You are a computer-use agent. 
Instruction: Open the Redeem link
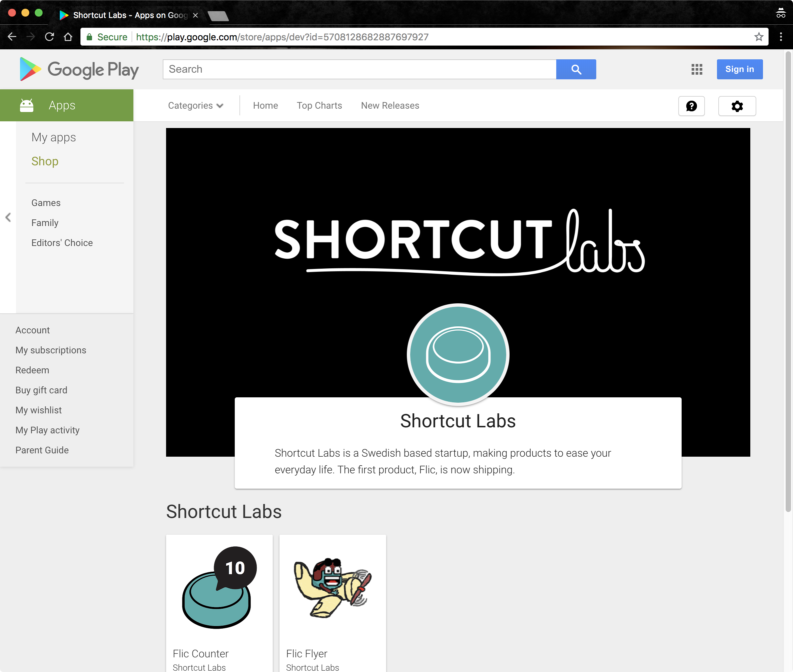(32, 370)
